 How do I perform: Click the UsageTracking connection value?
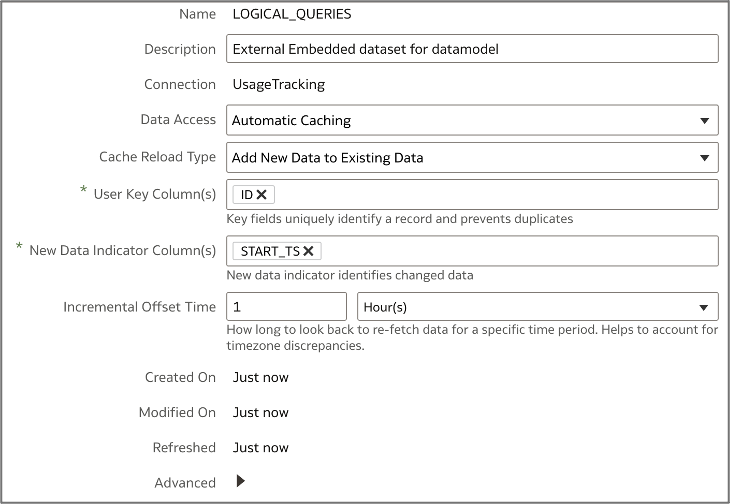click(x=278, y=85)
